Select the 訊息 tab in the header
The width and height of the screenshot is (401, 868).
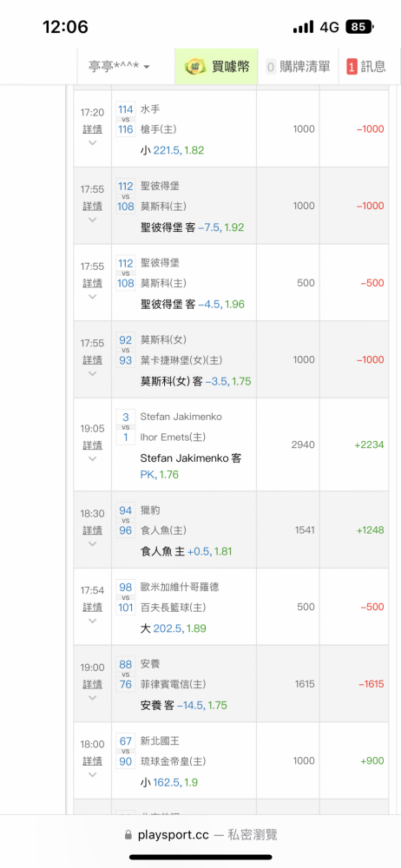coord(366,67)
